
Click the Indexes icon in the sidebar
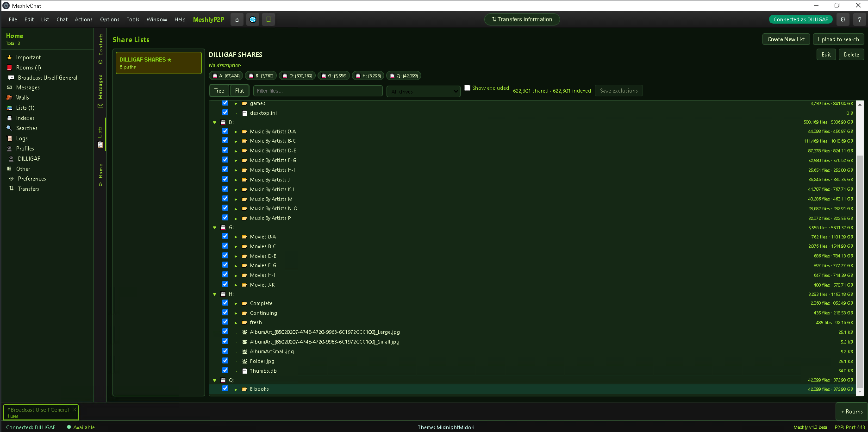[9, 118]
